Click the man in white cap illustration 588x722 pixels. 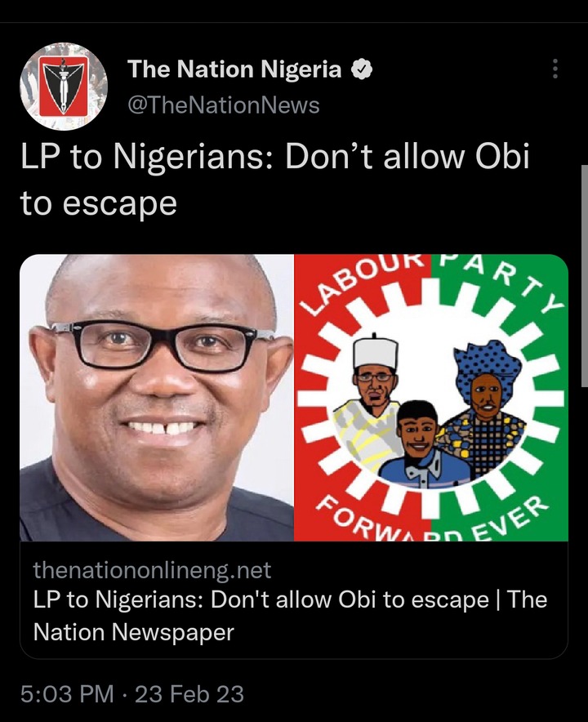tap(370, 400)
